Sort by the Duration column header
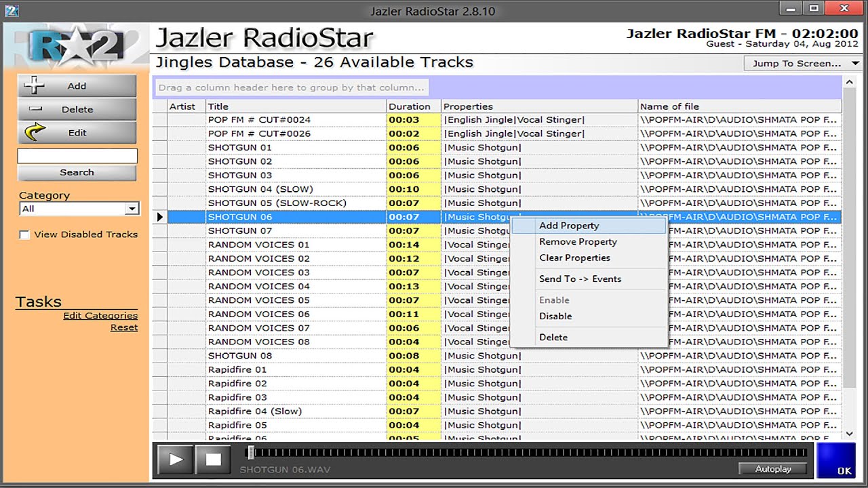 pos(414,106)
